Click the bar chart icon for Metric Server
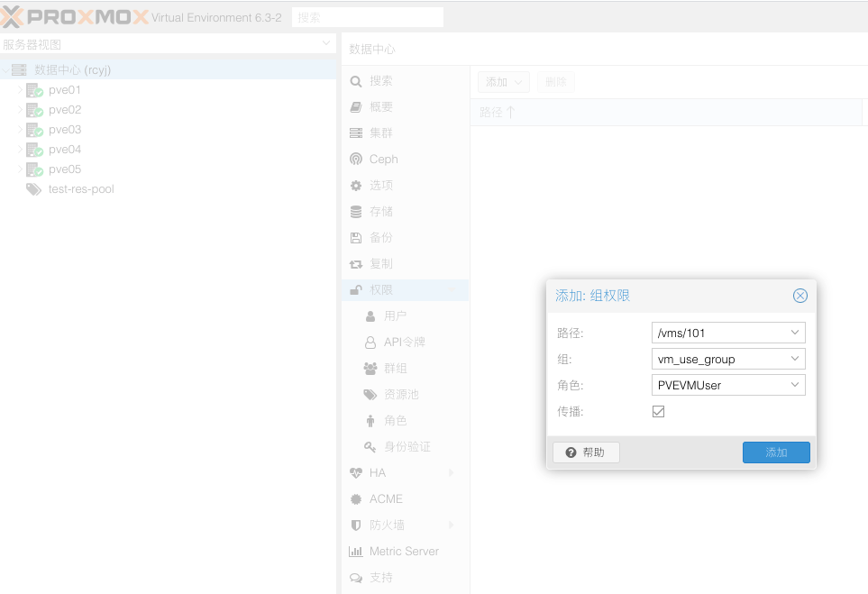Image resolution: width=868 pixels, height=594 pixels. coord(355,552)
